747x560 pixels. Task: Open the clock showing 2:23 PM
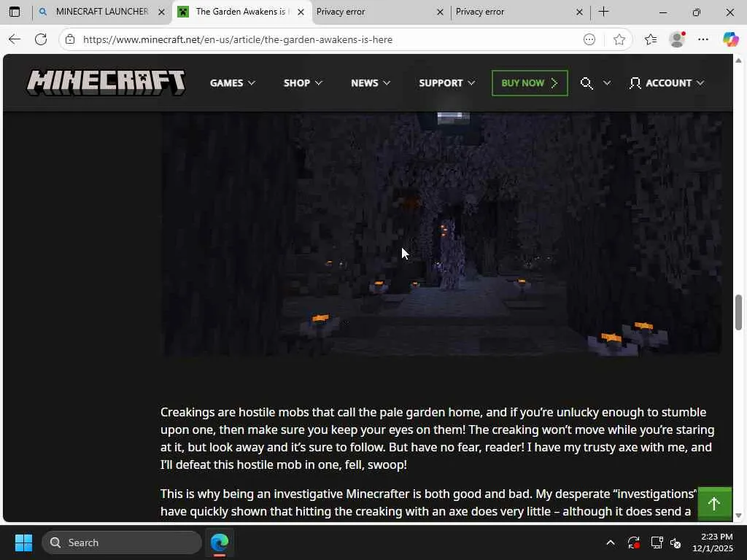[x=713, y=542]
